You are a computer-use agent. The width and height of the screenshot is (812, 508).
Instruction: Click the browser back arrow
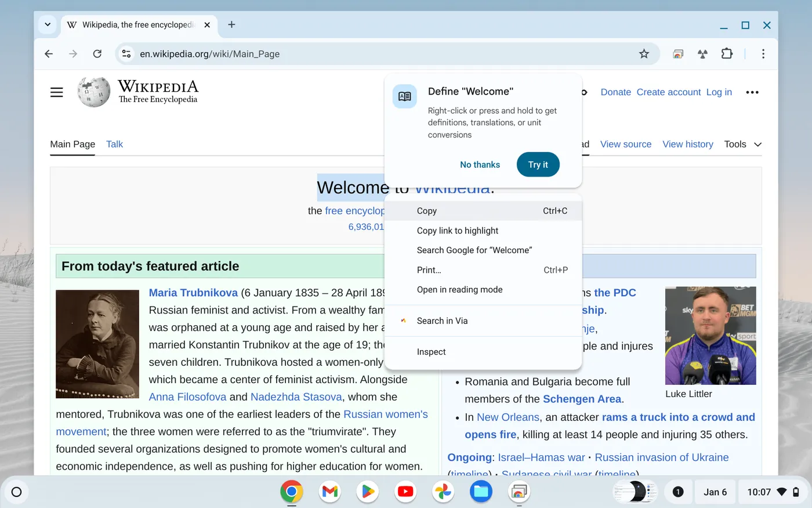coord(49,54)
